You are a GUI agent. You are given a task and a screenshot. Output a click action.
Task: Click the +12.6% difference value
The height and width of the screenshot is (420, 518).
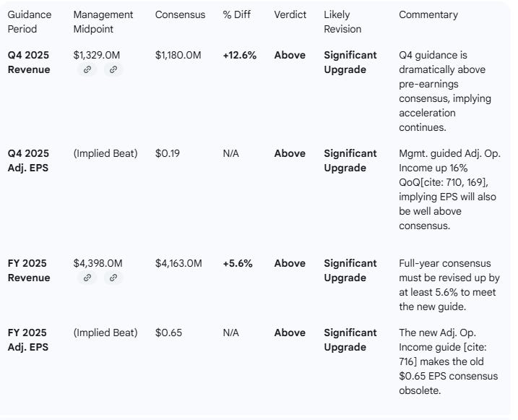click(x=239, y=55)
